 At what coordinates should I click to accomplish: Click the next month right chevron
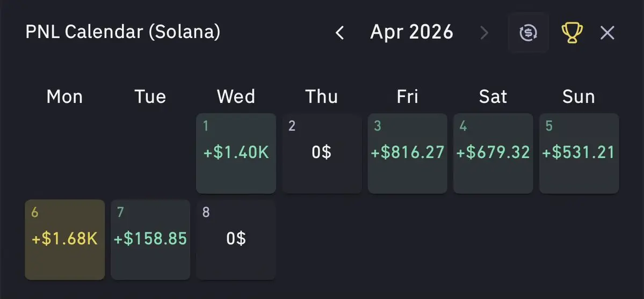pyautogui.click(x=484, y=32)
